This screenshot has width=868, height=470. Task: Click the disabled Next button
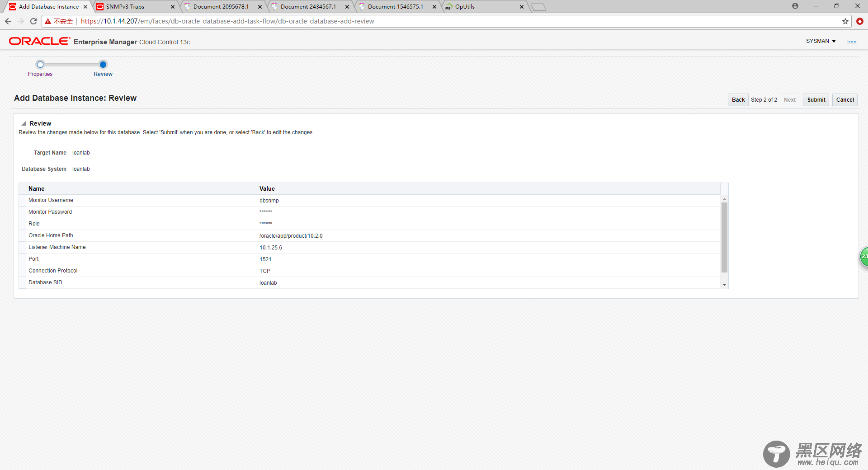coord(790,100)
